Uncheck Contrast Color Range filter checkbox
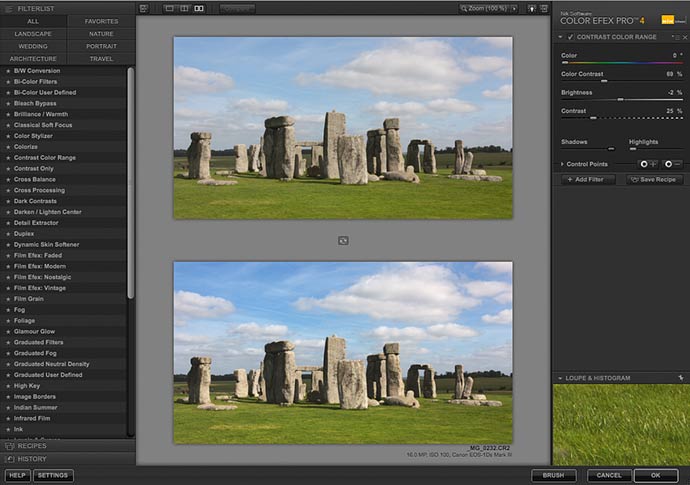This screenshot has height=485, width=690. 570,37
